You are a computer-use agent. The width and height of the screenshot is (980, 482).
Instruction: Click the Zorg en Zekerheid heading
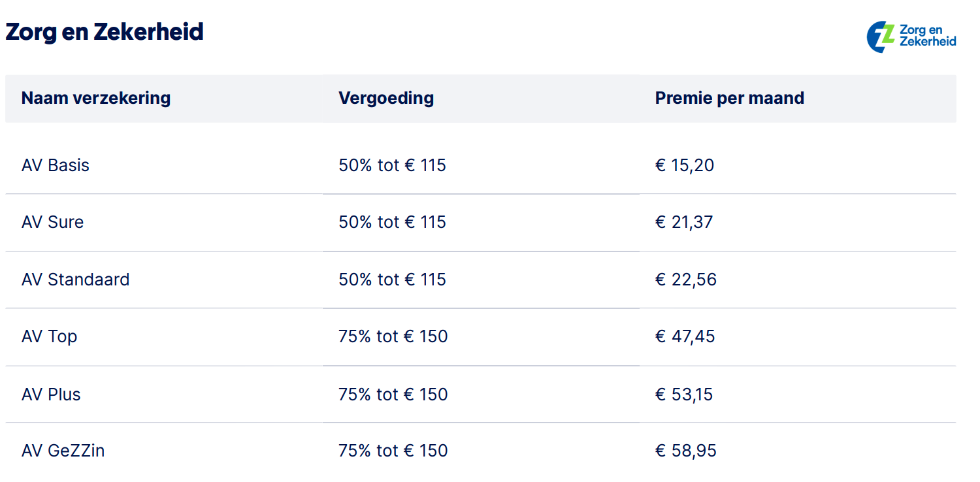[x=105, y=32]
